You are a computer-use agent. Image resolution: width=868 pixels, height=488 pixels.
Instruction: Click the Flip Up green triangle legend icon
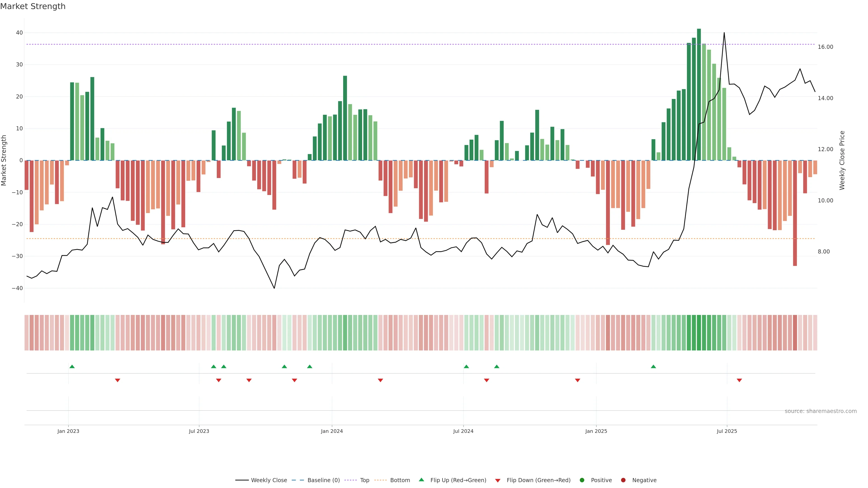tap(421, 480)
